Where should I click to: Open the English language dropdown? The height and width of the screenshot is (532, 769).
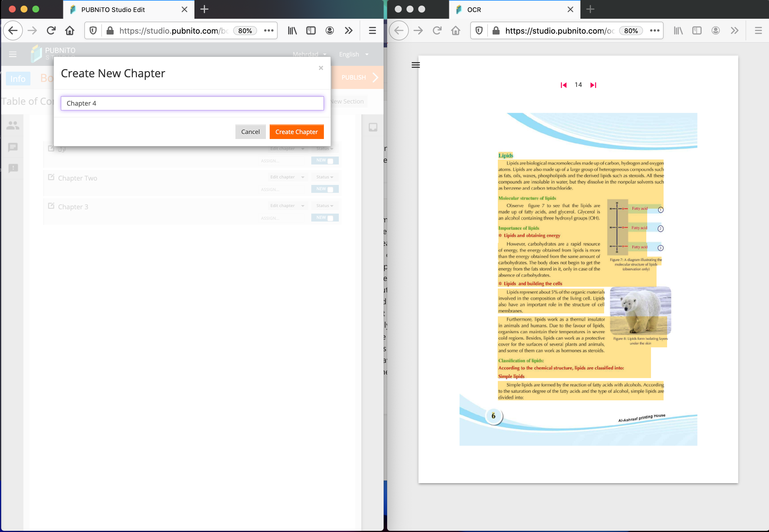(x=354, y=54)
